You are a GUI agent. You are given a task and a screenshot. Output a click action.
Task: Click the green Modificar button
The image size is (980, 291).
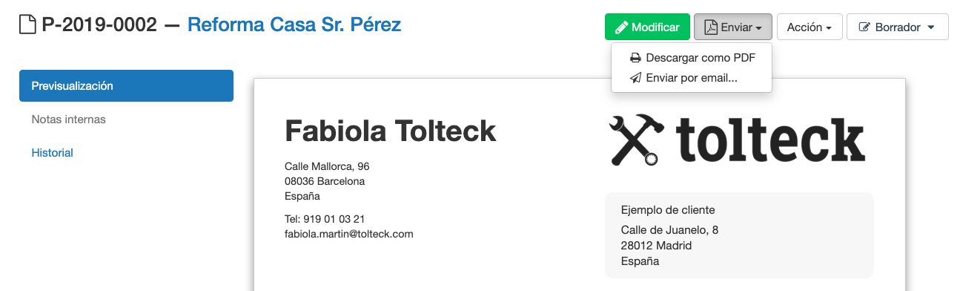click(647, 27)
